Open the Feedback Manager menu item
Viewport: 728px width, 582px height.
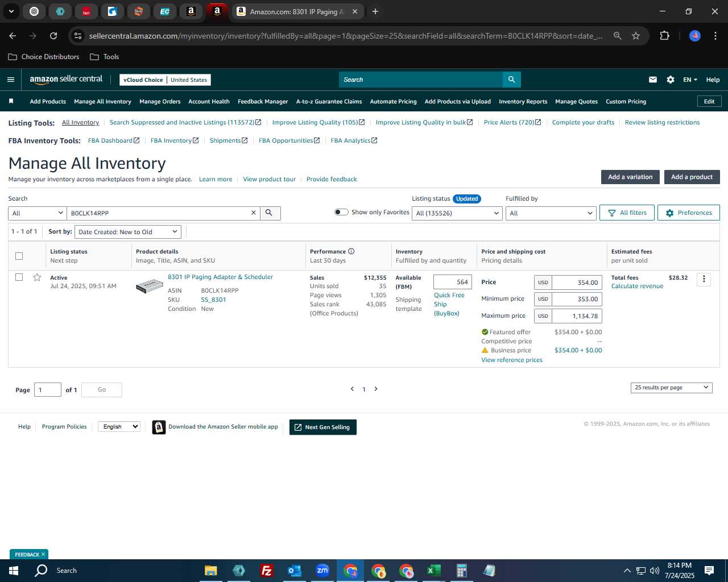263,101
